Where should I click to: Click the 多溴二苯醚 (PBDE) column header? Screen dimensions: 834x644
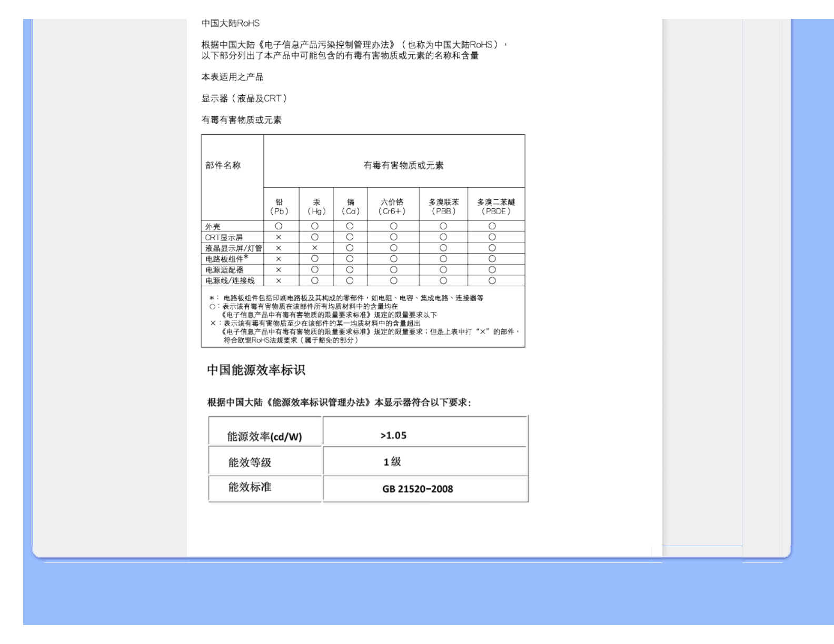click(x=496, y=207)
